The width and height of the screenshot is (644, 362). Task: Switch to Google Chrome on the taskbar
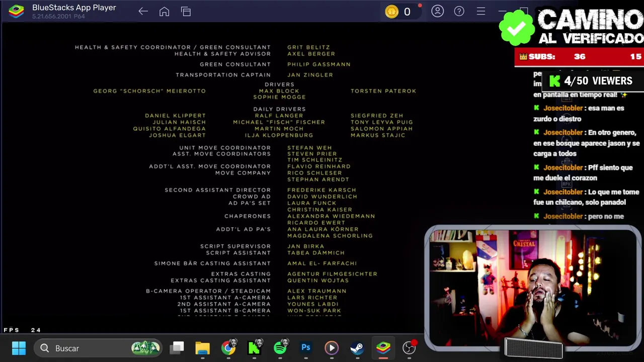click(228, 348)
